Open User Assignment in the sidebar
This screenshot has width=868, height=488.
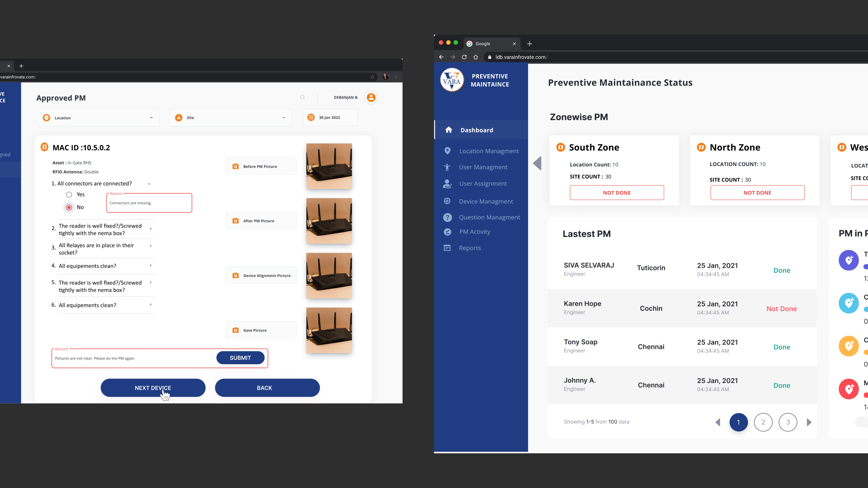[x=483, y=183]
